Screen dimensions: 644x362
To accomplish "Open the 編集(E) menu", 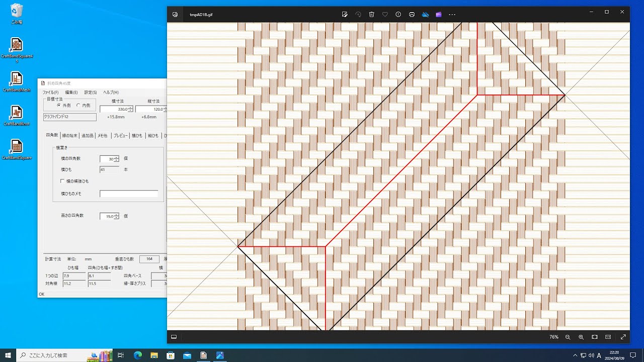I will click(71, 93).
